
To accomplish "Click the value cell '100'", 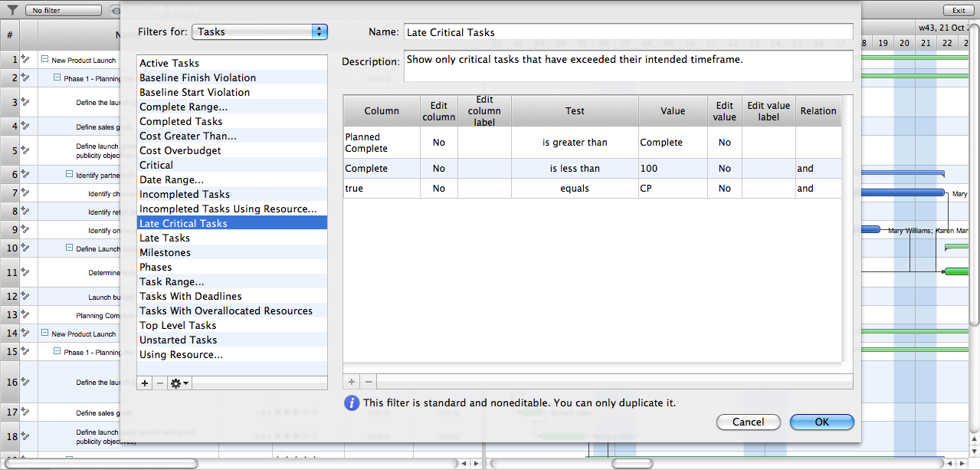I will pos(673,169).
